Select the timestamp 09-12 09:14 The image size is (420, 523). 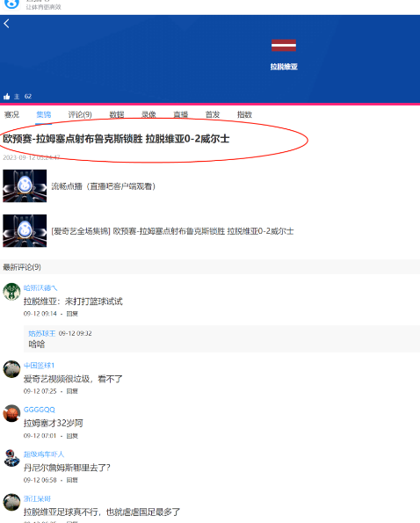pos(40,314)
